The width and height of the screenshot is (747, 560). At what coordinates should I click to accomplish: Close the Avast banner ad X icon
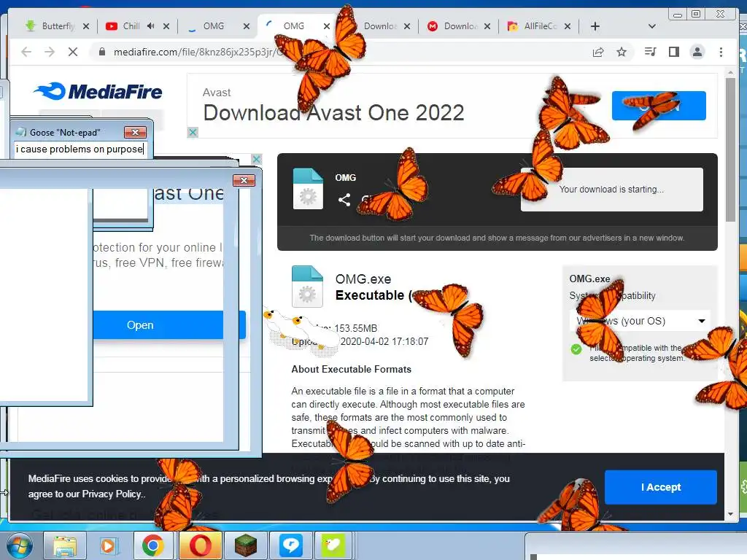tap(193, 133)
